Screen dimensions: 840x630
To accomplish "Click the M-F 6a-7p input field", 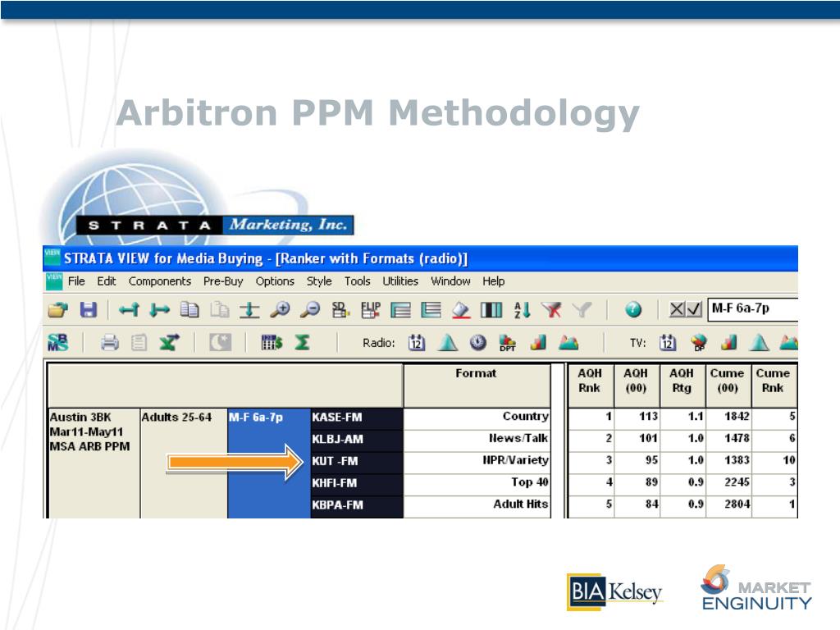I will coord(753,309).
